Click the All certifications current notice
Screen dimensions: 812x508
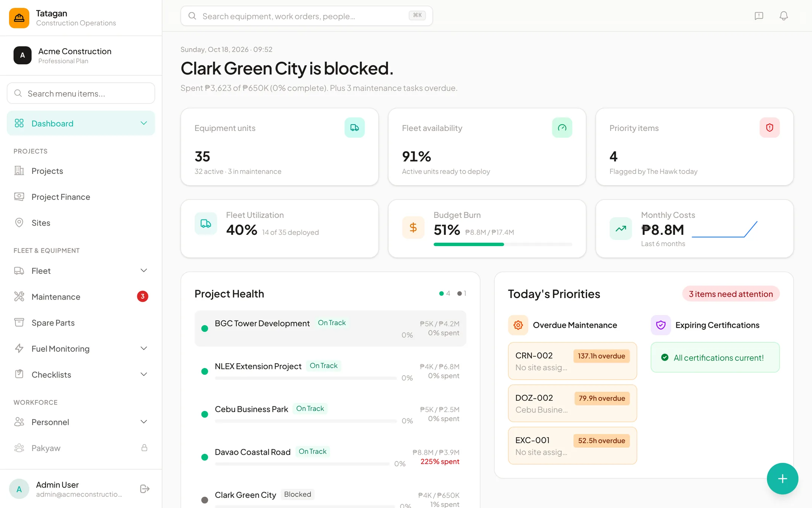(715, 357)
